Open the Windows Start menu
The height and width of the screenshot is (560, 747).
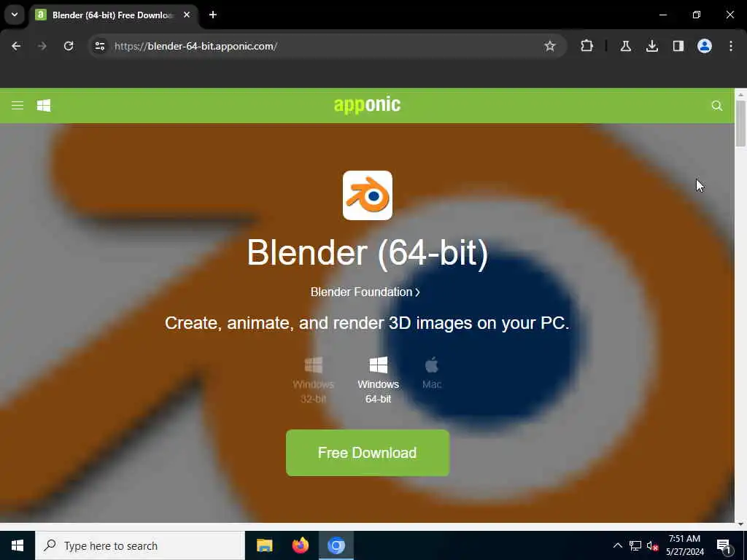coord(18,545)
